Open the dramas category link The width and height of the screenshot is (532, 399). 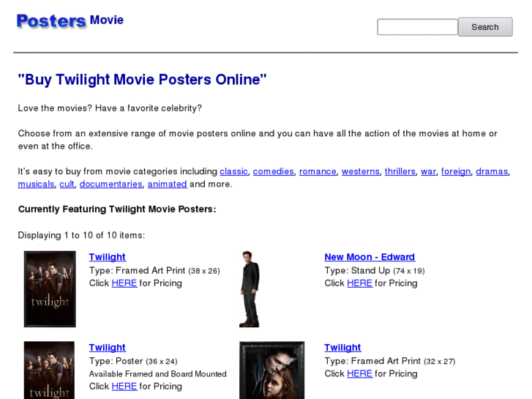pos(492,171)
